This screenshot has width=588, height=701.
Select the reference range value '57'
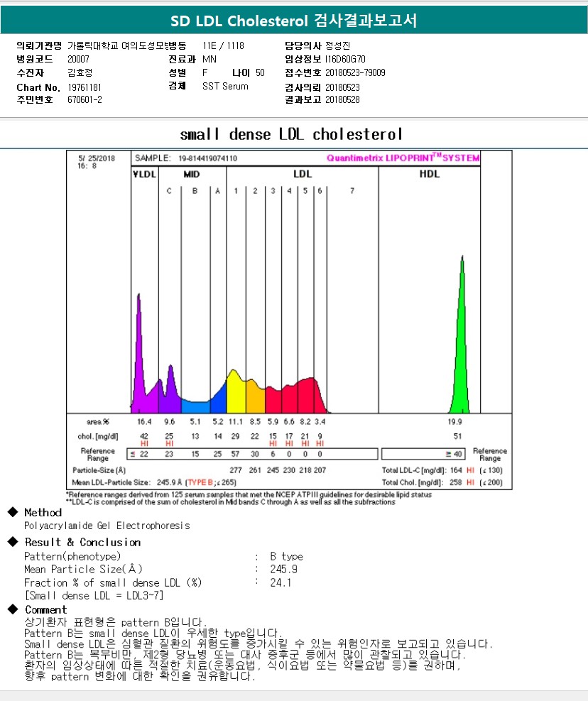(x=235, y=454)
